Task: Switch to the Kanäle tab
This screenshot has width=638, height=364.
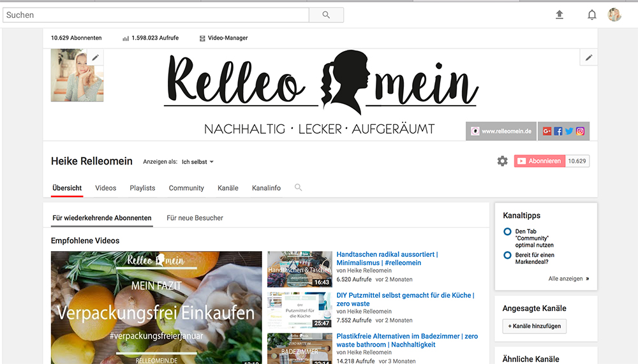Action: click(228, 188)
